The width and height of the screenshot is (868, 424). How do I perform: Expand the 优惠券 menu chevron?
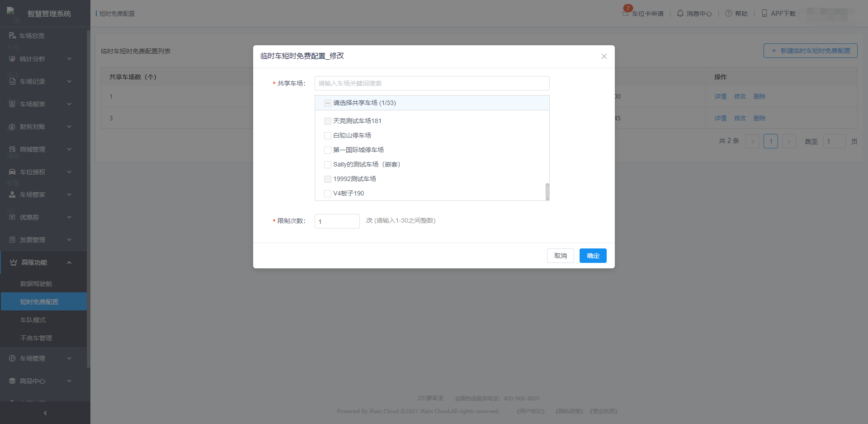69,217
